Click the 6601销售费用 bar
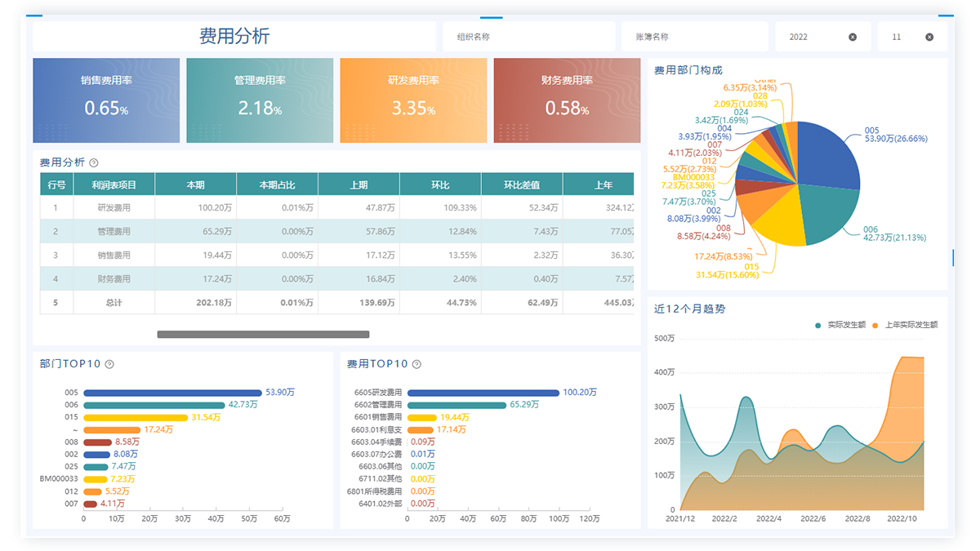 pos(422,417)
